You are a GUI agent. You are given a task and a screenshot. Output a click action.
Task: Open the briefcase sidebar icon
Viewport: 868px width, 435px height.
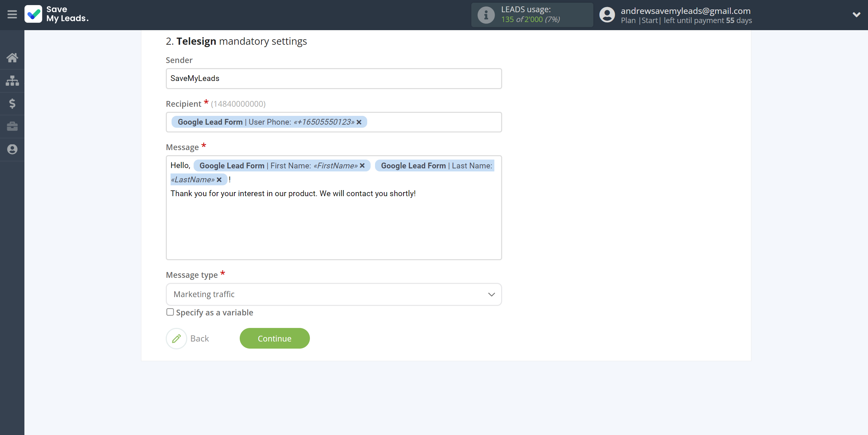pyautogui.click(x=12, y=126)
